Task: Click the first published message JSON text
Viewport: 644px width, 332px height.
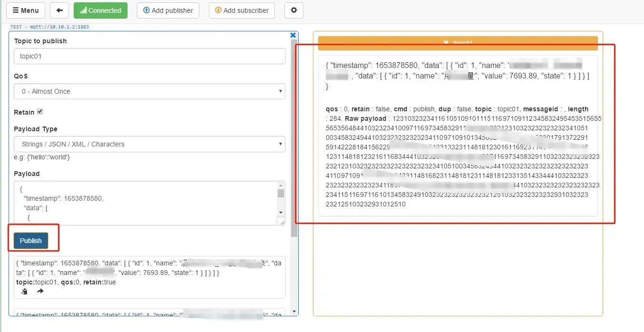Action: tap(149, 268)
